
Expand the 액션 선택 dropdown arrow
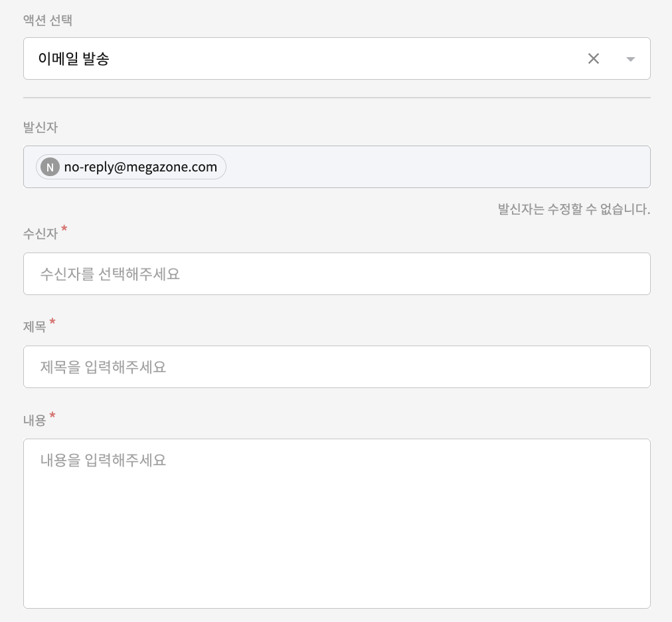click(630, 59)
